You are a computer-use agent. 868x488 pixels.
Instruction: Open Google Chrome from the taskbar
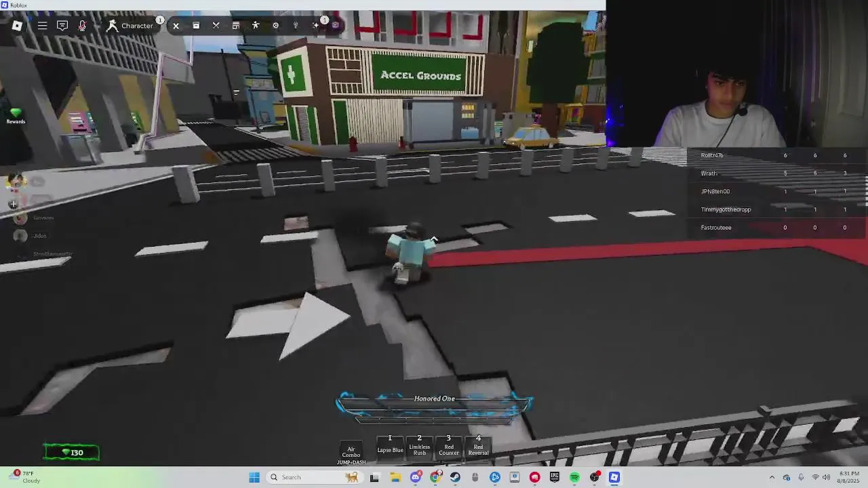coord(435,477)
